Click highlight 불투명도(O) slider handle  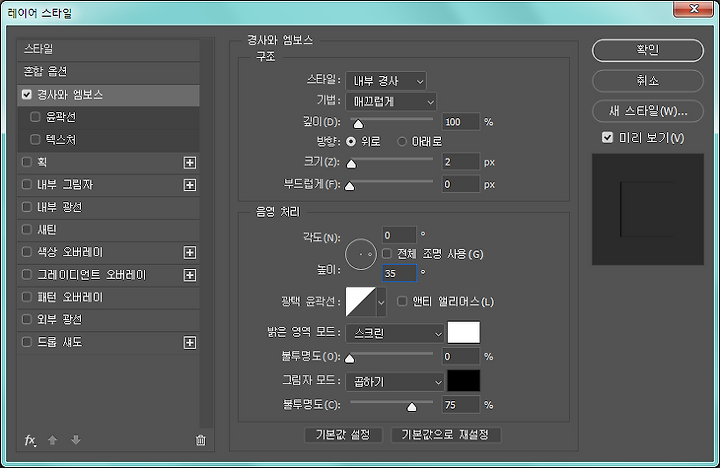click(350, 358)
